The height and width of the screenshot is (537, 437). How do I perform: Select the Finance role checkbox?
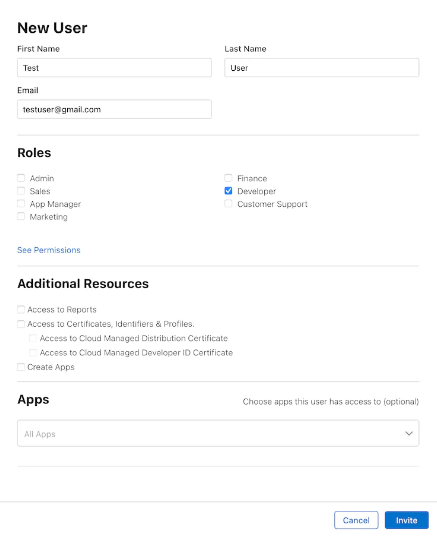228,178
